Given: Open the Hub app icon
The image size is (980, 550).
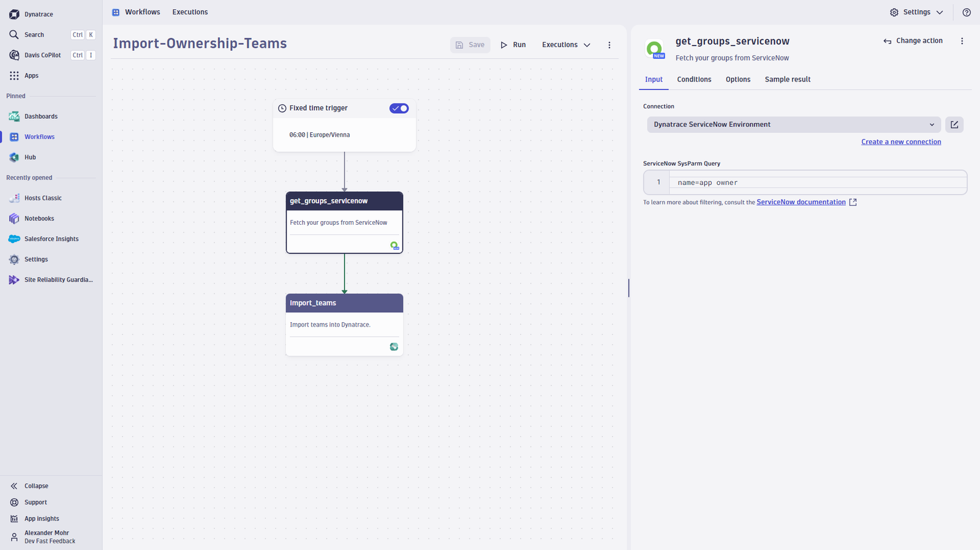Looking at the screenshot, I should pyautogui.click(x=14, y=157).
